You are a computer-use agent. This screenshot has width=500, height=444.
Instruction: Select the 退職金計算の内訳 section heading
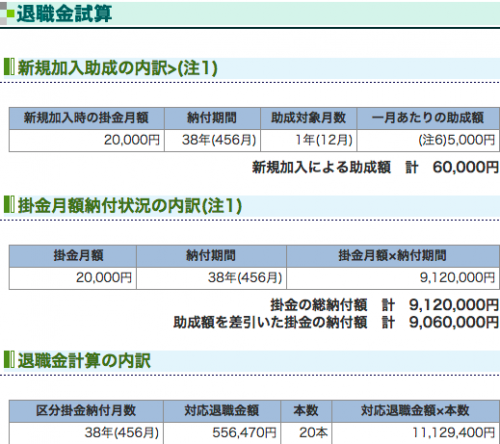(84, 360)
